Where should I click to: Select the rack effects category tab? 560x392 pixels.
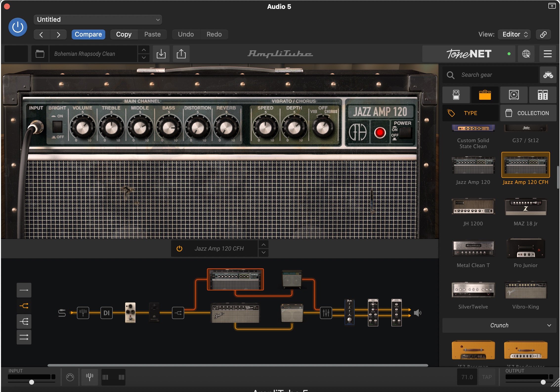coord(543,95)
